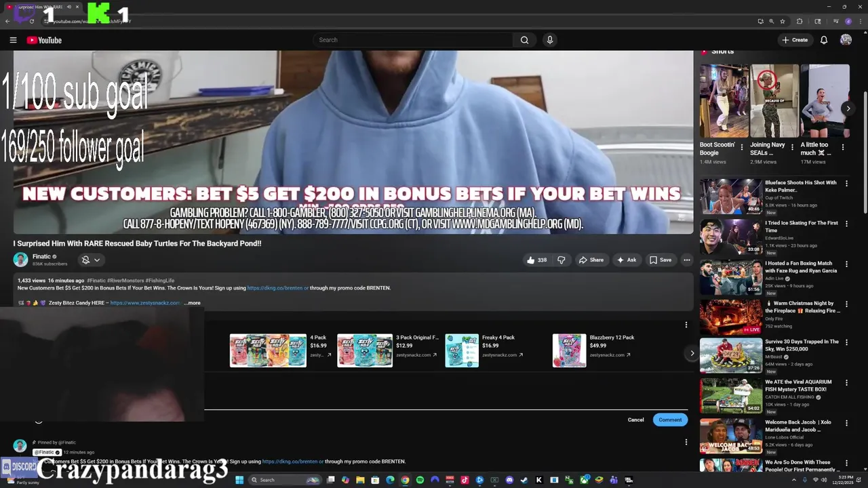Image resolution: width=868 pixels, height=488 pixels.
Task: Open the notifications bell in YouTube header
Action: [824, 40]
